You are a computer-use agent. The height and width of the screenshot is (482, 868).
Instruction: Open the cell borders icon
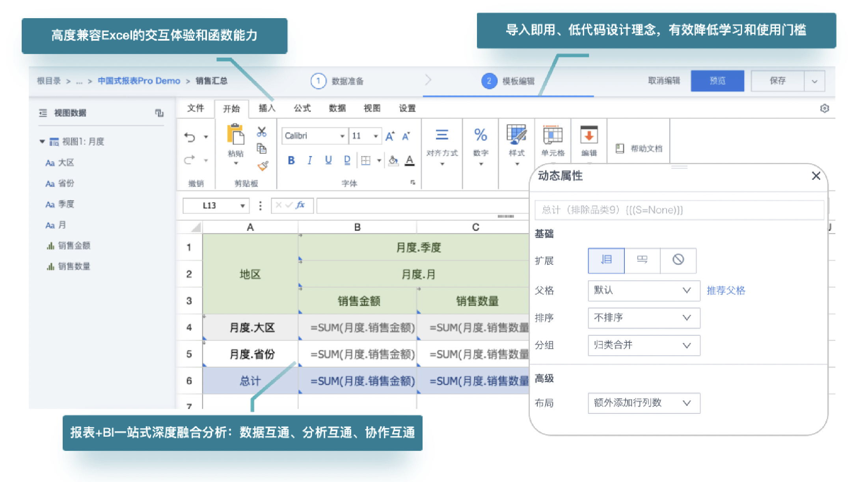coord(366,160)
